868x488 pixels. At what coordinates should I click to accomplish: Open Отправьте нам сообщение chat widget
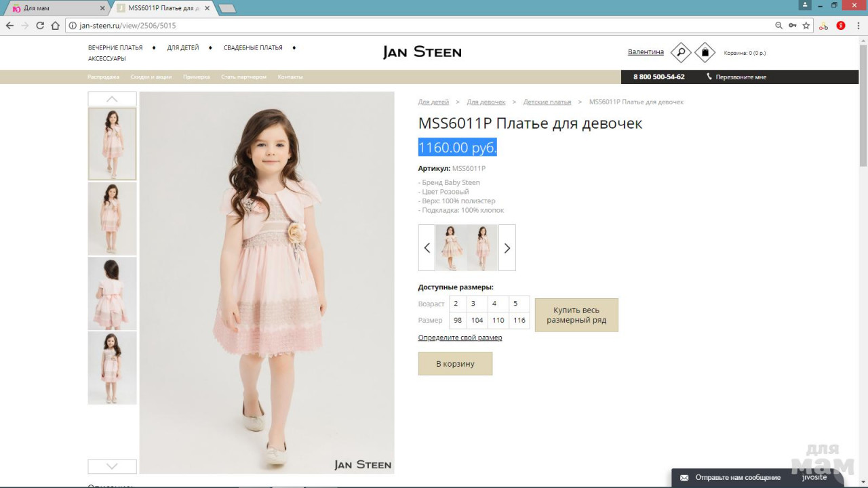(737, 478)
